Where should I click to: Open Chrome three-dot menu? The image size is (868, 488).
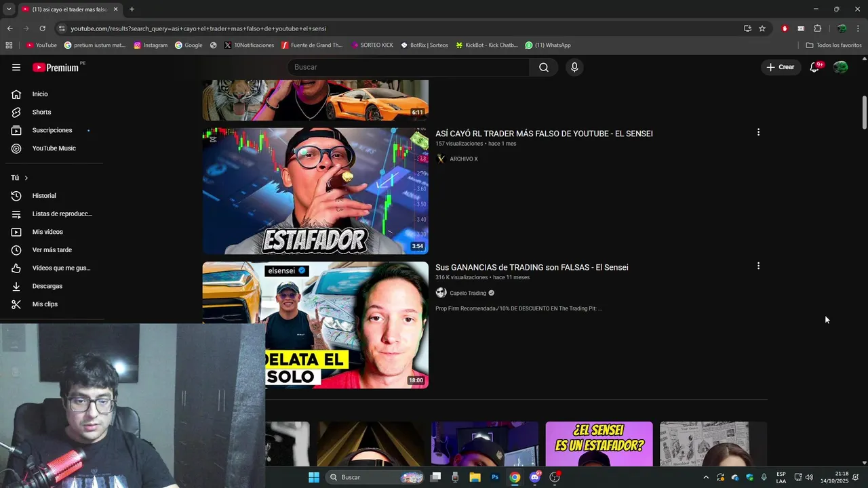859,28
